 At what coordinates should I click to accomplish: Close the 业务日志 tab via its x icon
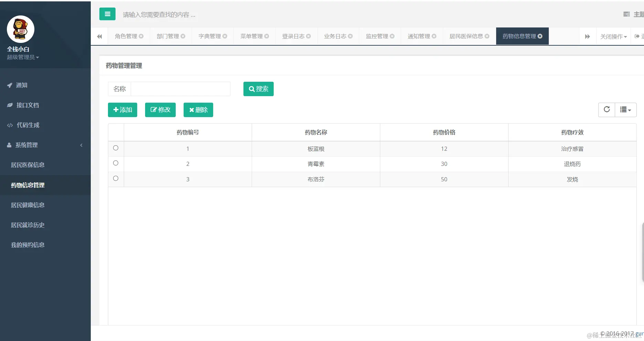point(350,36)
